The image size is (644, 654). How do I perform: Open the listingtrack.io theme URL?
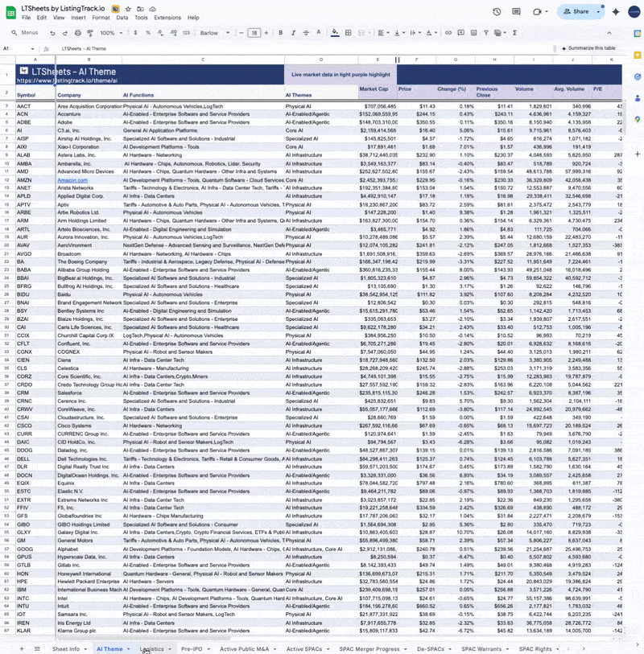point(67,81)
